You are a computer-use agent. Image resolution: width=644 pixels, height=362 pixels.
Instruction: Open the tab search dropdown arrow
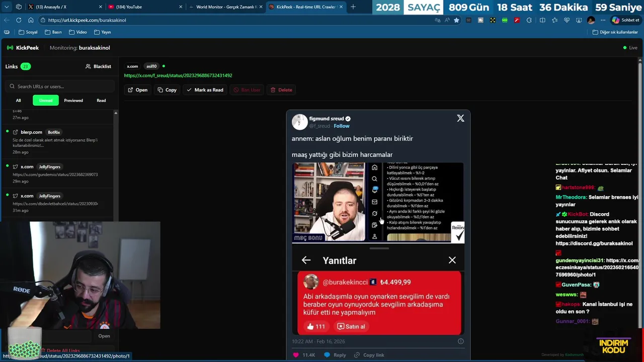[x=6, y=7]
